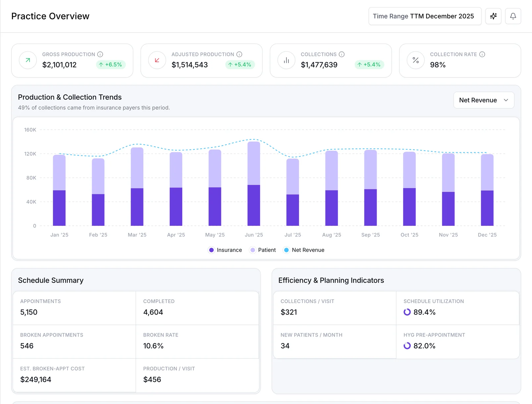This screenshot has width=532, height=404.
Task: Click the Hyg Pre-Appointment 82.0% value
Action: pos(424,346)
